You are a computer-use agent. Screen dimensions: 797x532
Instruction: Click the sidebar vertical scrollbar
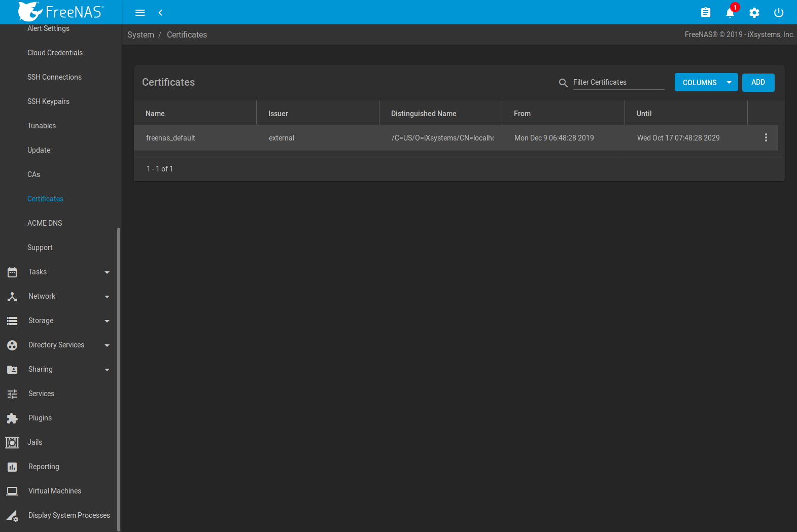click(x=119, y=379)
